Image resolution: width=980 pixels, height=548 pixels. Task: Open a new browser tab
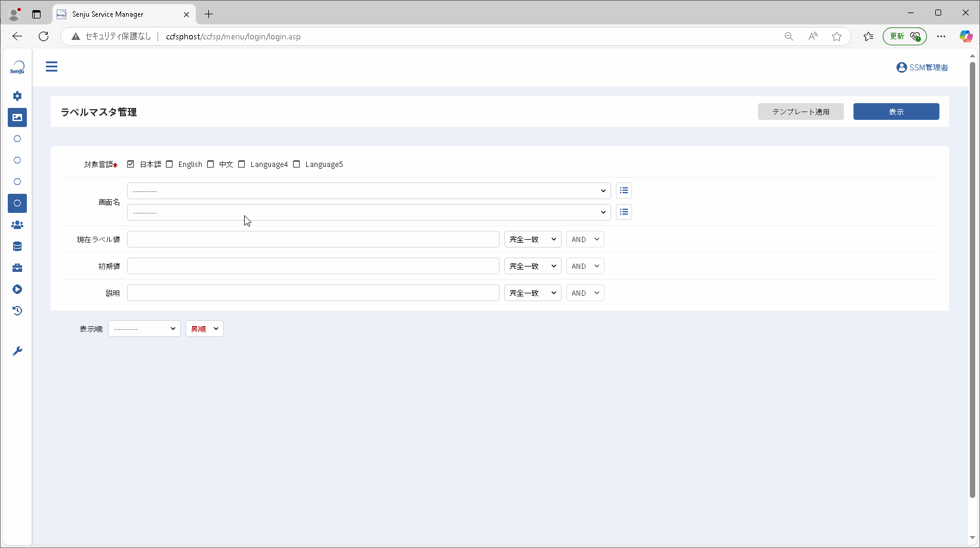tap(208, 14)
